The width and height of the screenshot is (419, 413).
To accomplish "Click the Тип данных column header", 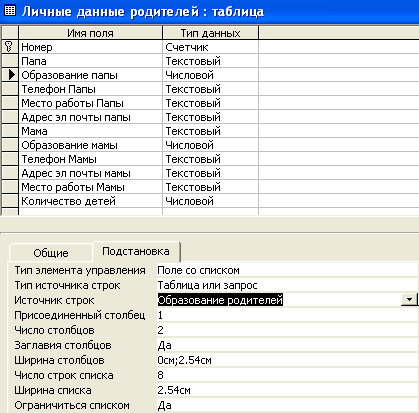I will [x=211, y=33].
